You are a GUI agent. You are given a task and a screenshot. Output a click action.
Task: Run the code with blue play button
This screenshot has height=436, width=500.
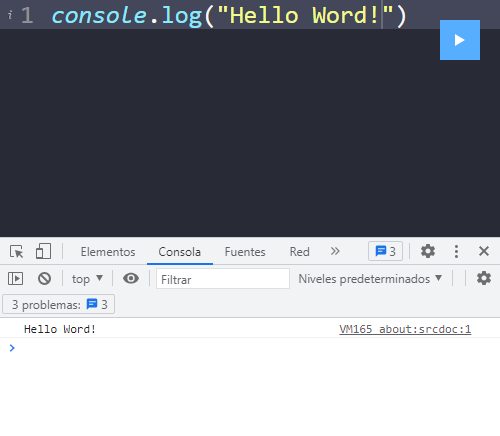coord(460,40)
